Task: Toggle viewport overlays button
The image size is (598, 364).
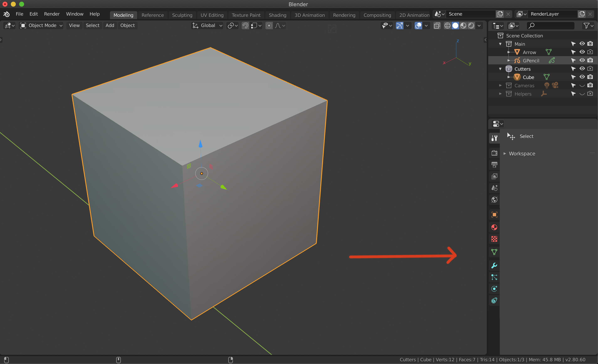Action: pos(418,26)
